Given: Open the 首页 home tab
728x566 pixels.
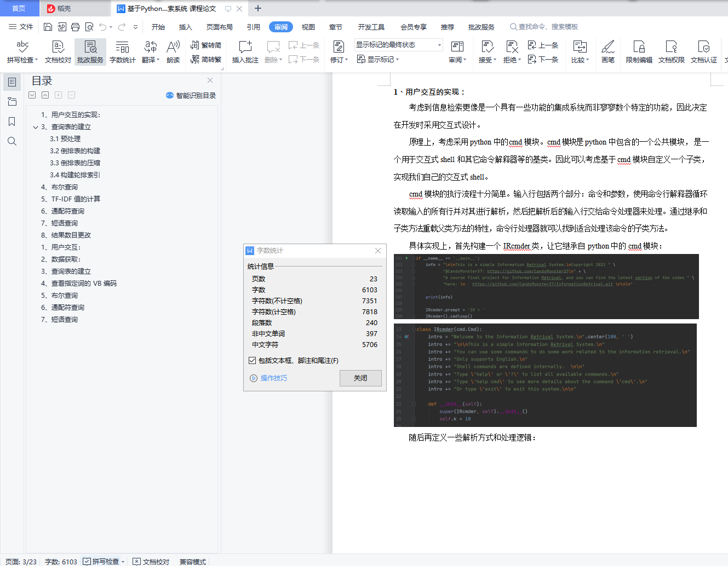Looking at the screenshot, I should click(x=19, y=8).
